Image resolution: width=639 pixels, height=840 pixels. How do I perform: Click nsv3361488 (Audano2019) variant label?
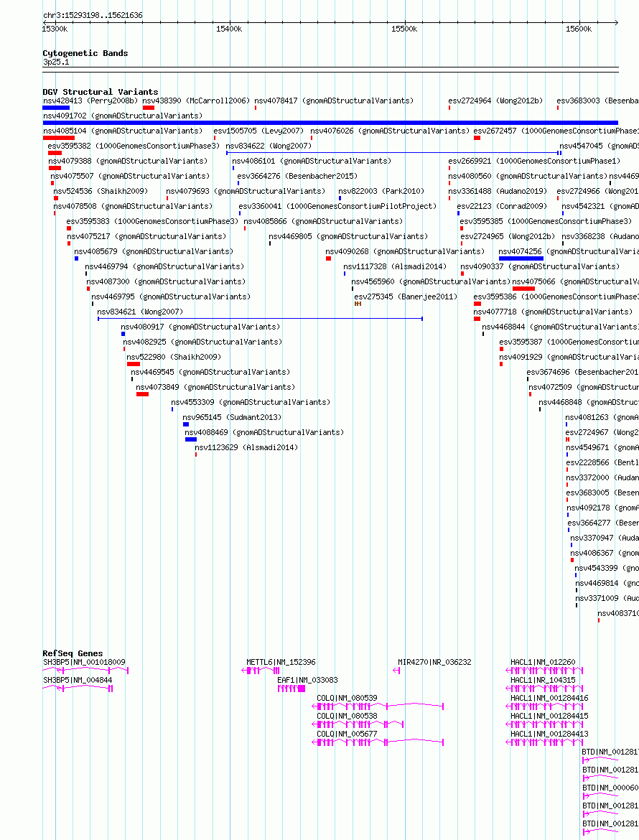click(x=498, y=191)
